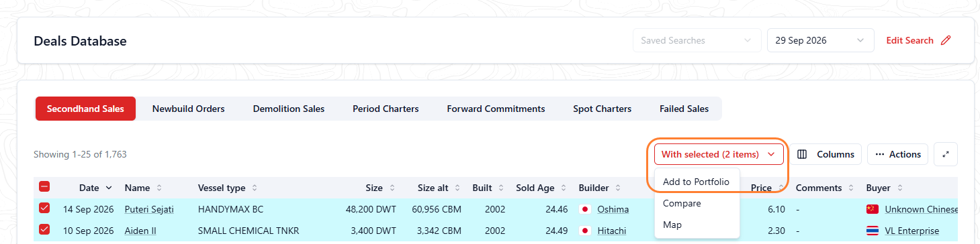Switch to the Newbuild Orders tab
The height and width of the screenshot is (244, 980).
pyautogui.click(x=188, y=109)
